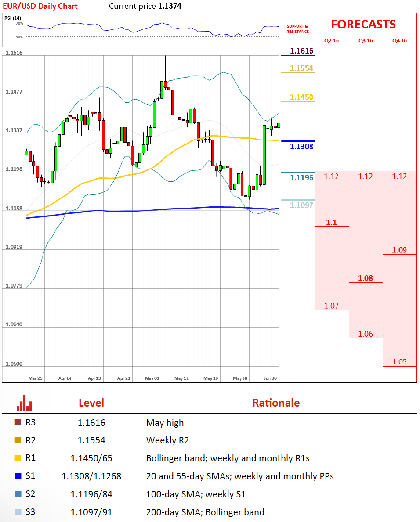This screenshot has width=420, height=522.
Task: Select the 'Q4 16' forecast column header
Action: click(400, 41)
